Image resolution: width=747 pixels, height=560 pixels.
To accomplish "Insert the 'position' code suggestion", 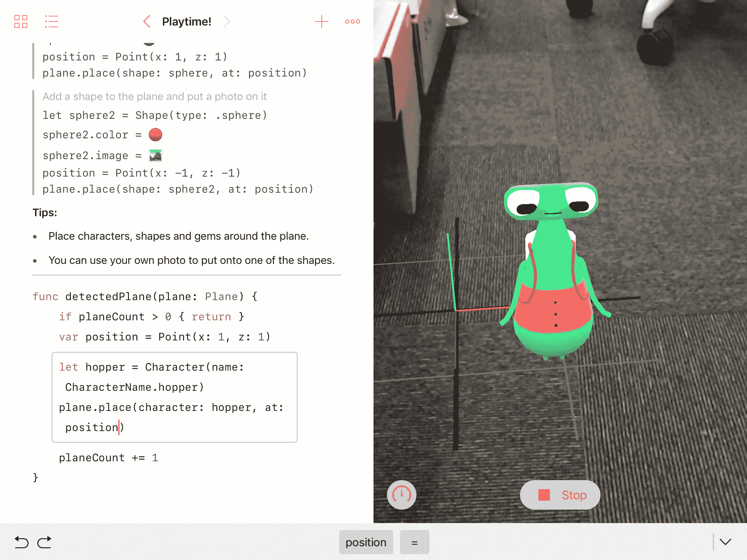I will coord(366,542).
